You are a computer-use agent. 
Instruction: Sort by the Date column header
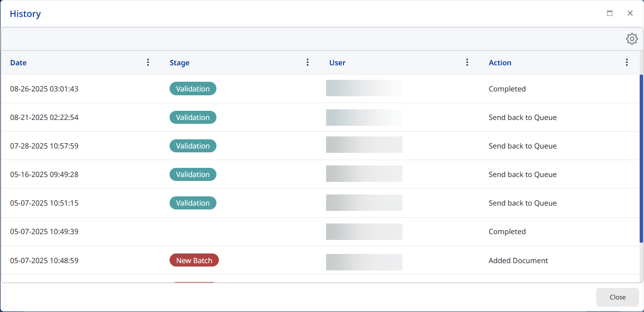[x=18, y=63]
